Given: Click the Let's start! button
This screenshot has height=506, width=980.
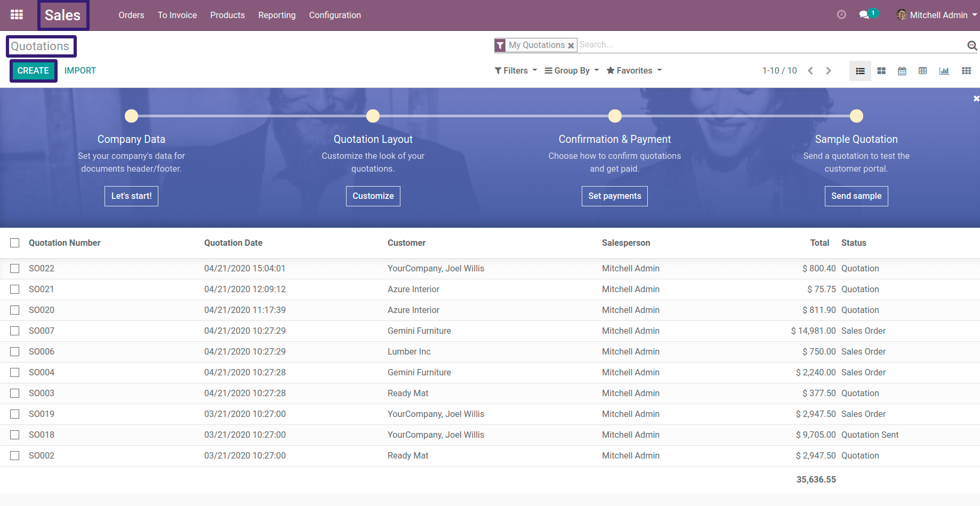Looking at the screenshot, I should pyautogui.click(x=131, y=196).
